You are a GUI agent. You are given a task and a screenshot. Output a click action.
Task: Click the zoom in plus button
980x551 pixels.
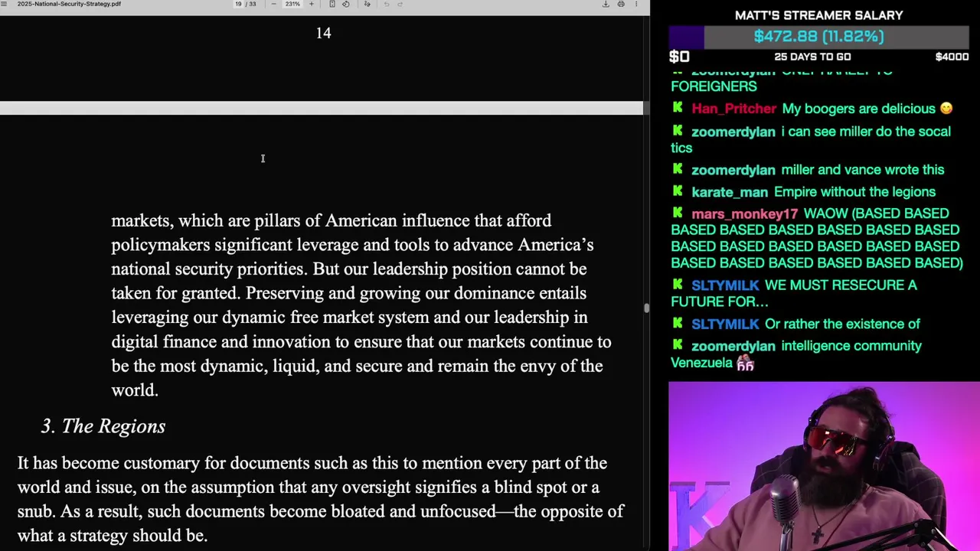pos(311,4)
